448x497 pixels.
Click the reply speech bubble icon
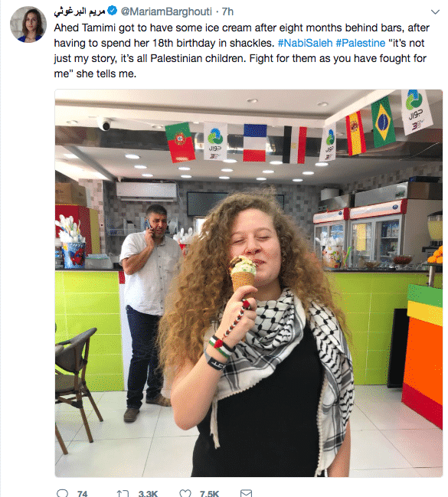click(62, 493)
